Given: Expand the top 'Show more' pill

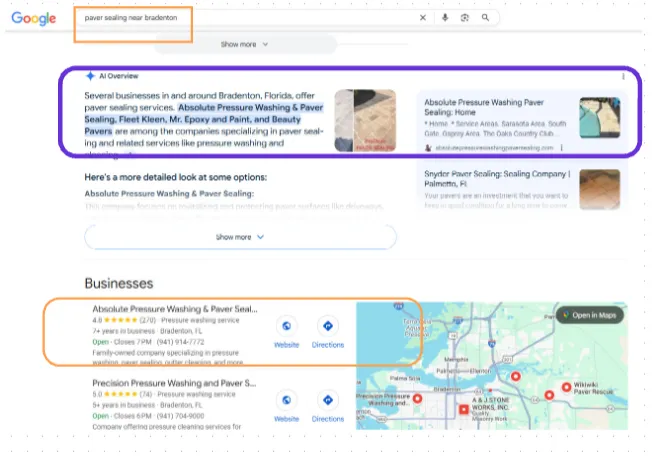Looking at the screenshot, I should (245, 44).
